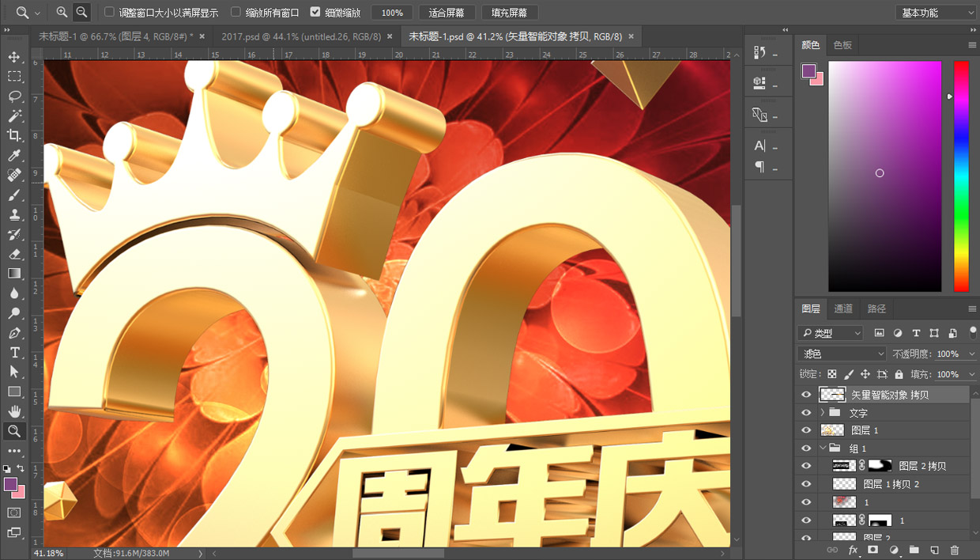Create a new layer from the Layers panel
This screenshot has width=980, height=560.
tap(934, 550)
